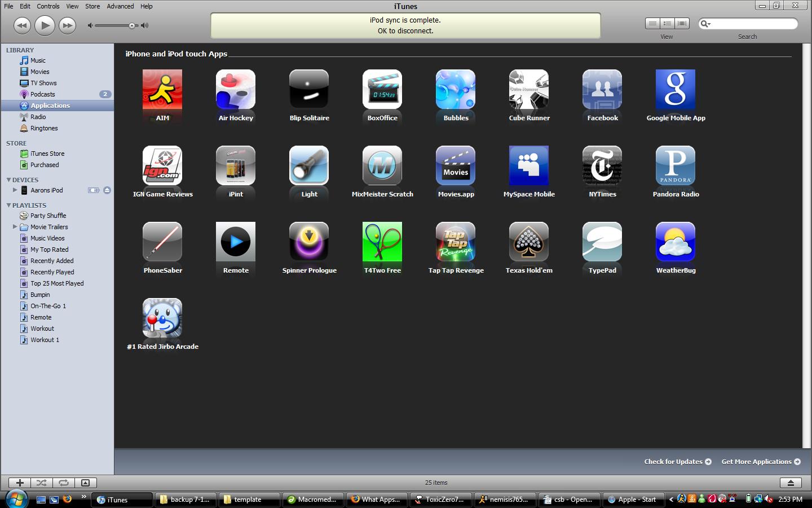
Task: Open the Windows Start menu
Action: [x=17, y=499]
